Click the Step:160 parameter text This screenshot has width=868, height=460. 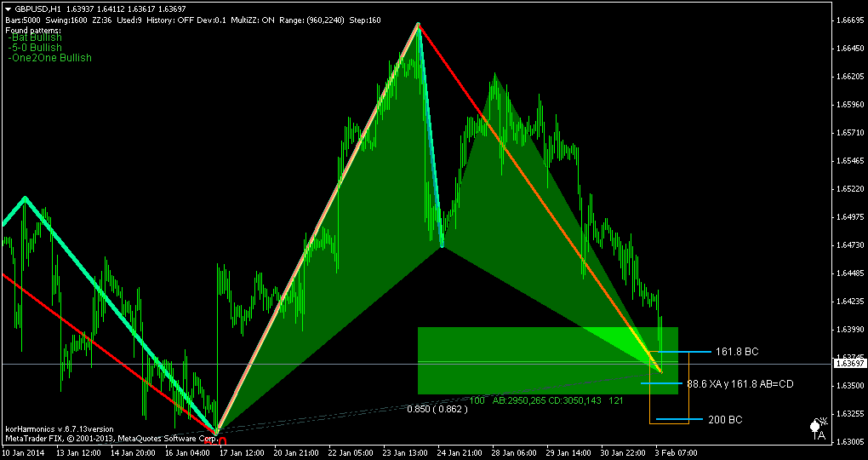tap(365, 20)
